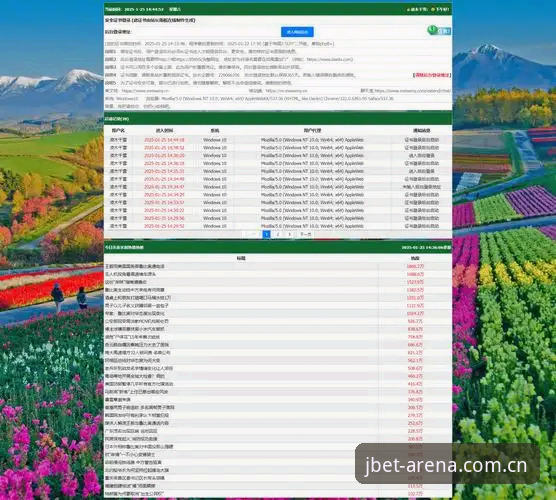Click the blue button beside the login address
This screenshot has width=556, height=500.
297,32
